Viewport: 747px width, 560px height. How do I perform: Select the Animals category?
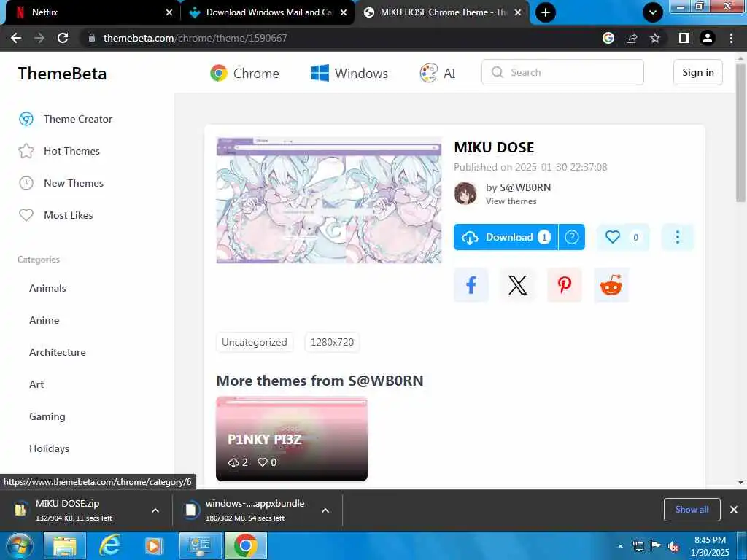[x=47, y=288]
